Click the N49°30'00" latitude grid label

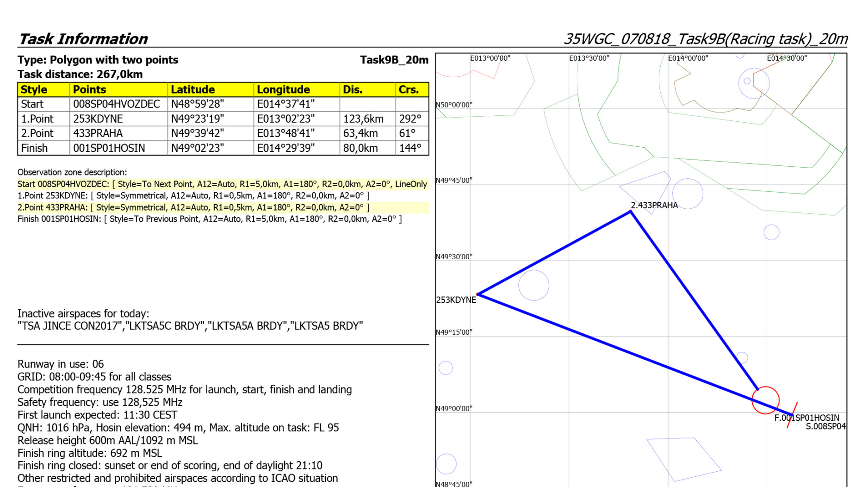pyautogui.click(x=453, y=256)
